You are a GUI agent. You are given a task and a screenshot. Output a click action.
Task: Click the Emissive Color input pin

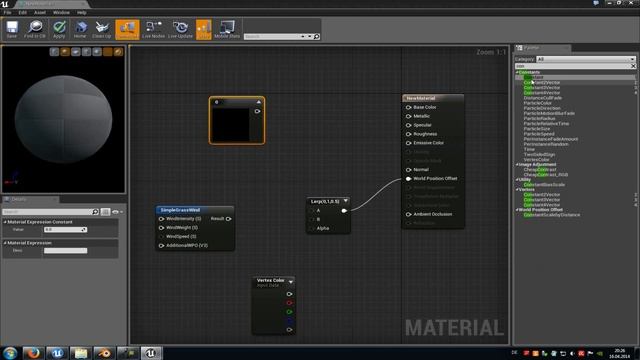(408, 143)
